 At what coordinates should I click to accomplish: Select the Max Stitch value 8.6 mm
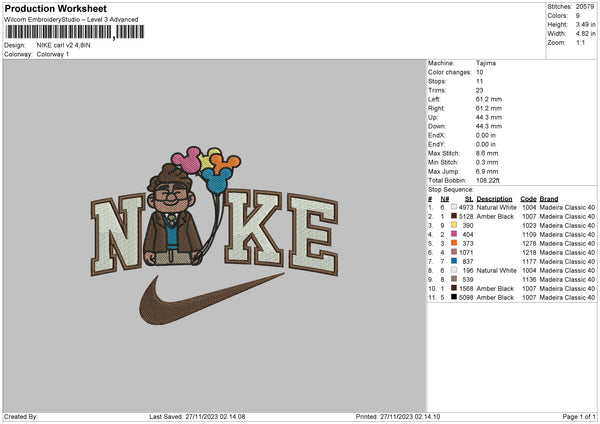coord(487,153)
